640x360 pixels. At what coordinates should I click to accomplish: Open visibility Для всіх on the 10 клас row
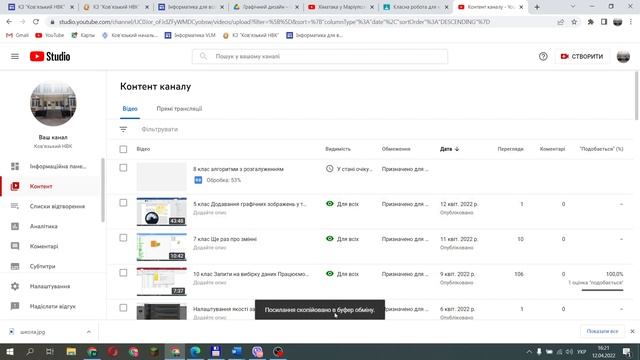(x=342, y=274)
